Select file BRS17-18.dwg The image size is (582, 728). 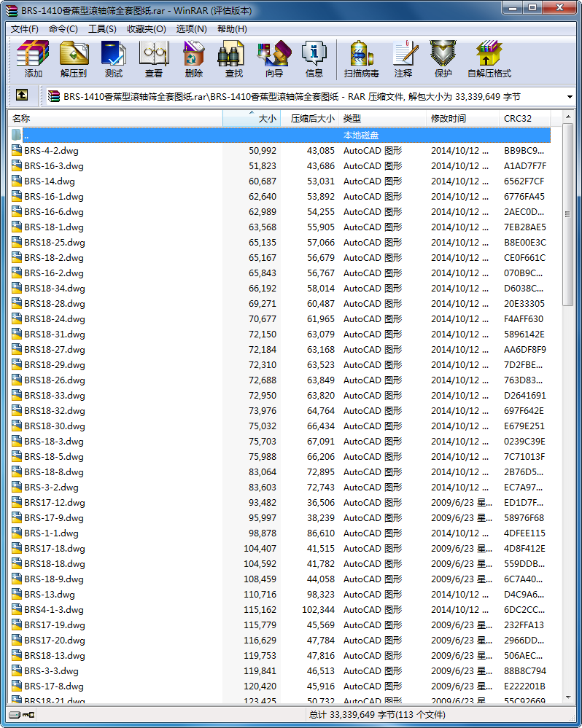[55, 548]
